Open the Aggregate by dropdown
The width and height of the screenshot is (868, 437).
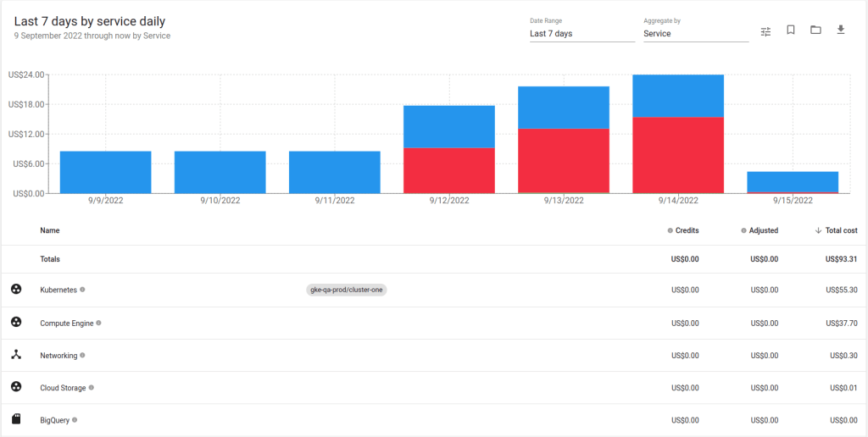[x=696, y=33]
